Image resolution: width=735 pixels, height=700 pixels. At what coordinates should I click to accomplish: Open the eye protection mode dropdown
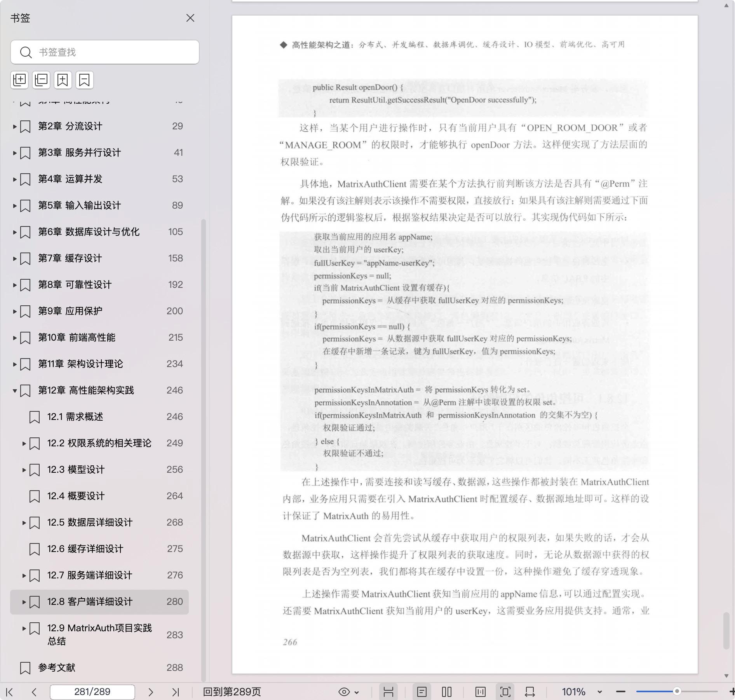click(356, 692)
